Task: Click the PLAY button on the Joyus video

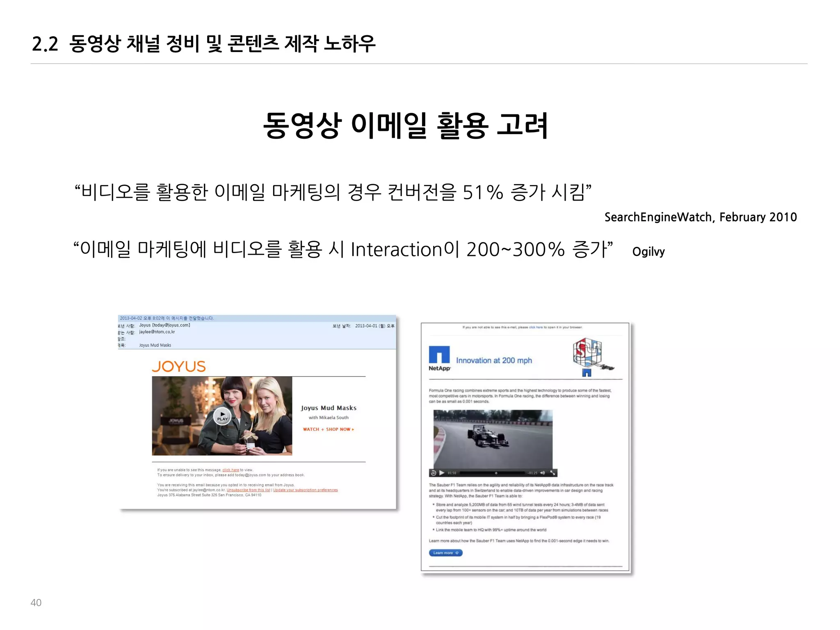Action: 222,416
